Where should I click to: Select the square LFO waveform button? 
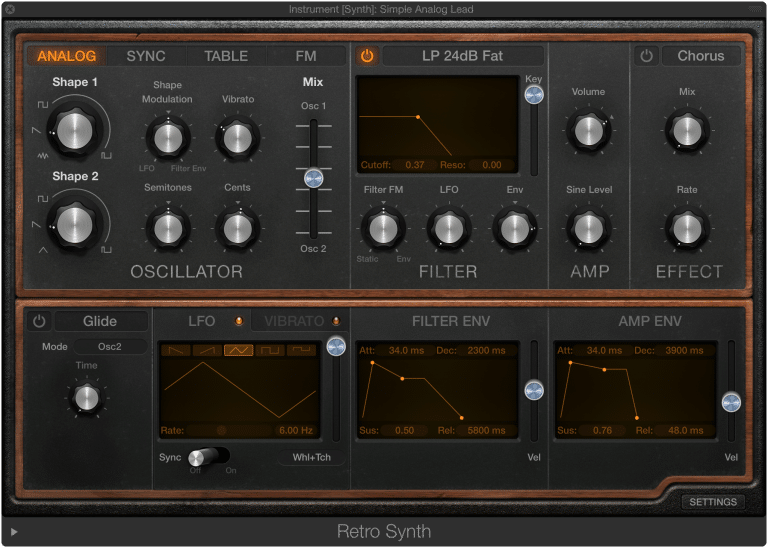270,350
